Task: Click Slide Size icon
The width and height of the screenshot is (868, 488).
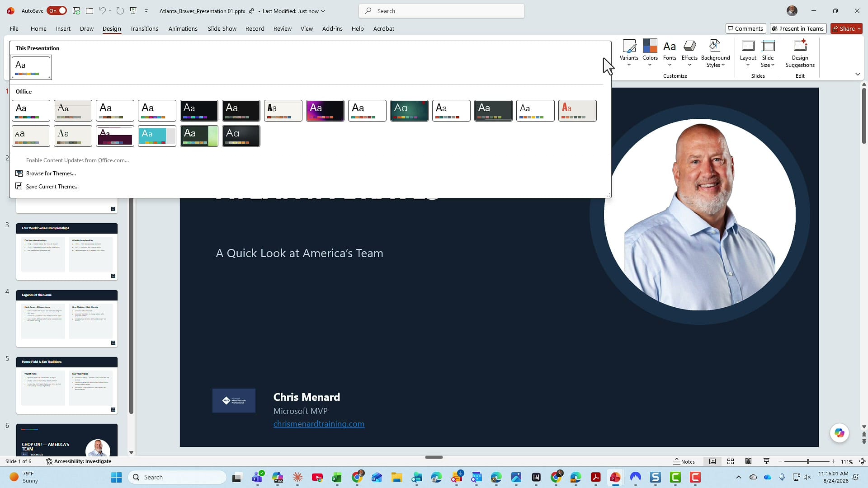Action: (x=768, y=46)
